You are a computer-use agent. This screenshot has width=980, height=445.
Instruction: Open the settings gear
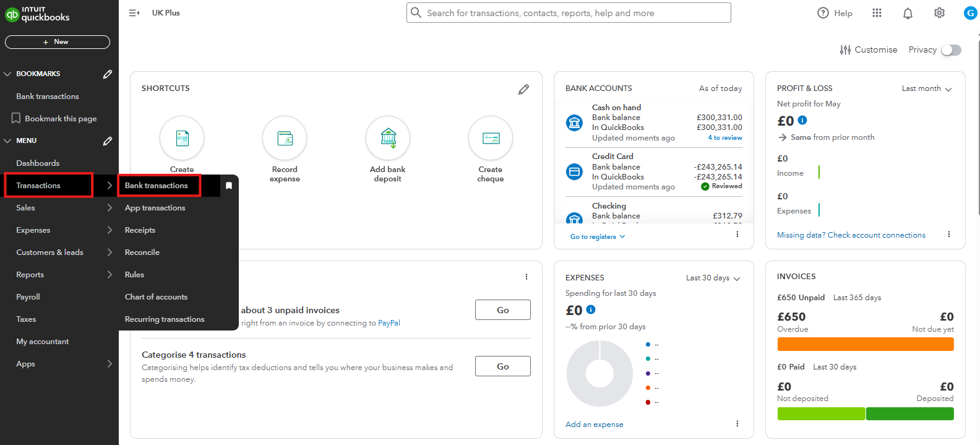coord(939,13)
